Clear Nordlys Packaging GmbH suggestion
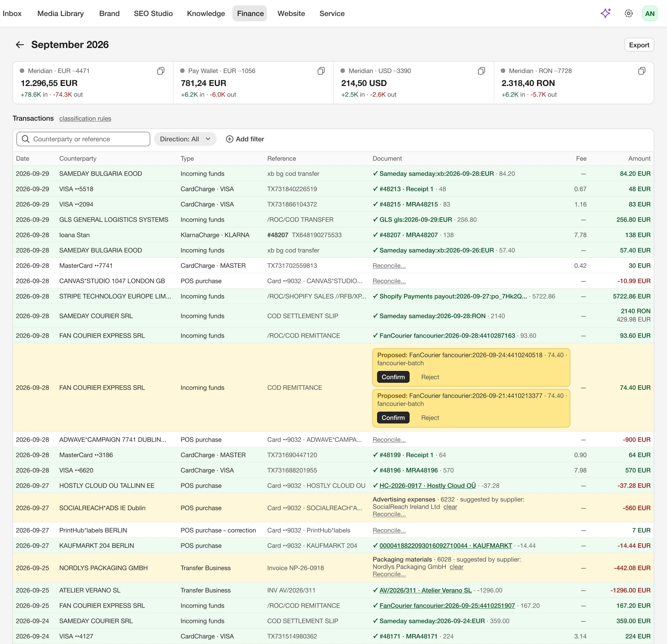 [456, 567]
